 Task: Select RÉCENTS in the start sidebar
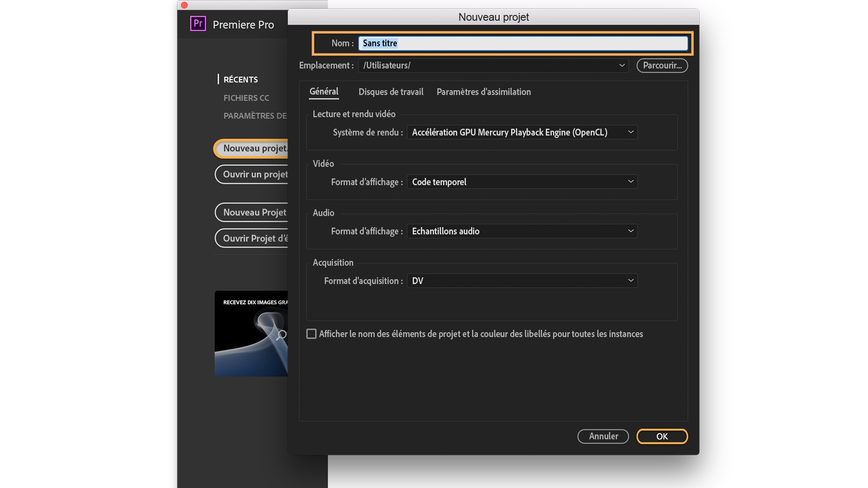tap(241, 80)
